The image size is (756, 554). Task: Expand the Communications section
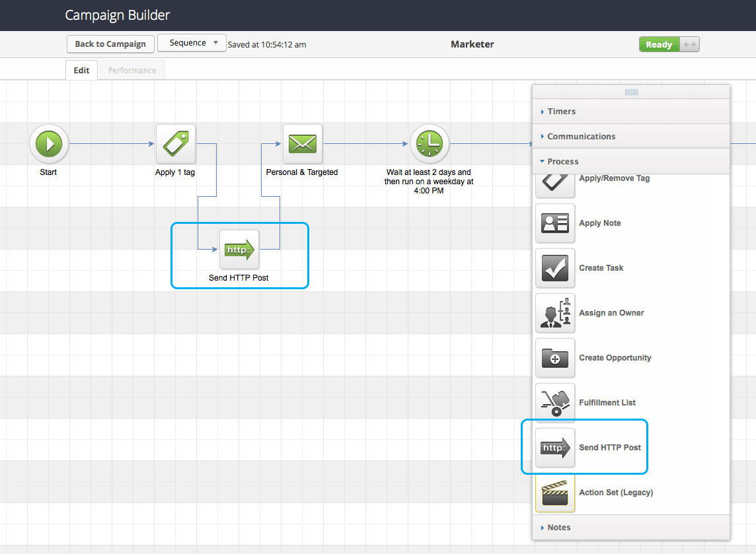[x=631, y=136]
